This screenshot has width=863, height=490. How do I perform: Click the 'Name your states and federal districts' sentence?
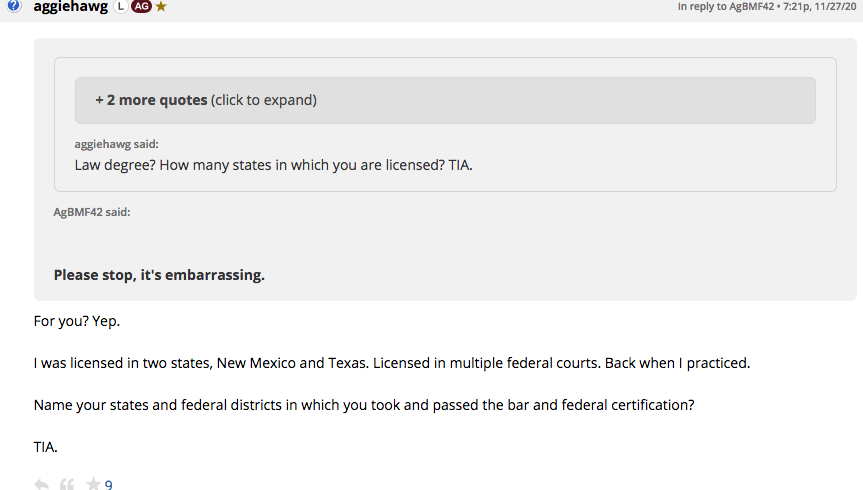tap(364, 405)
